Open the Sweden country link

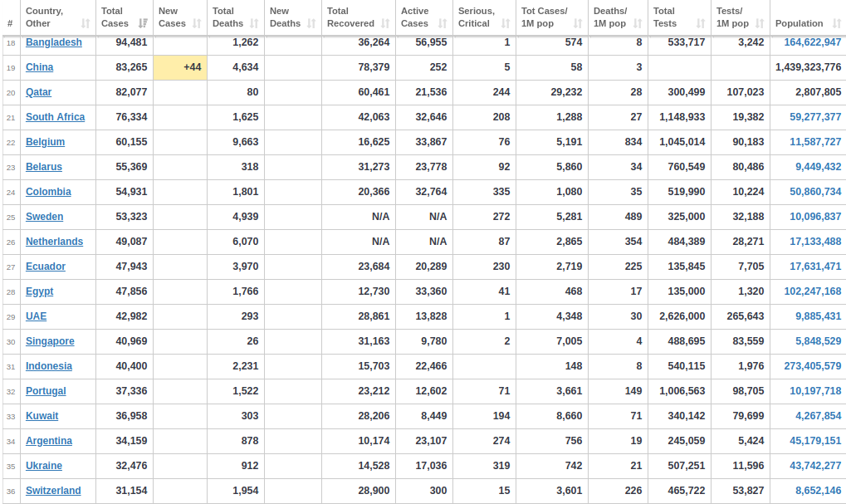[44, 217]
